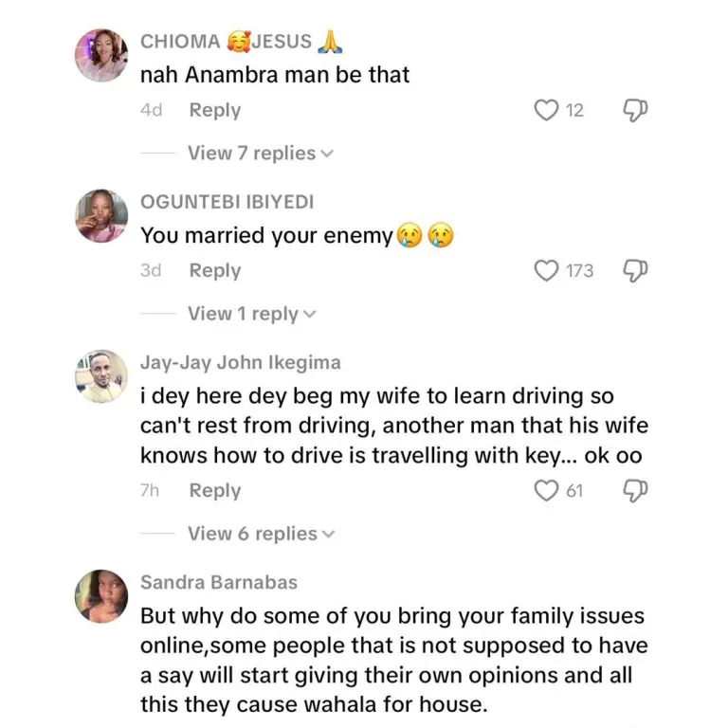
Task: Like Jay-Jay John Ikegima's comment
Action: [547, 491]
